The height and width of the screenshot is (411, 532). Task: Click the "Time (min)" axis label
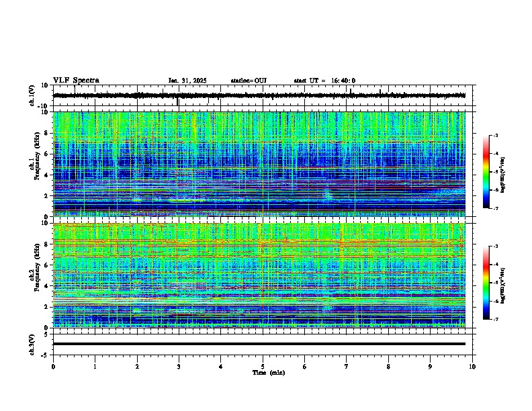pos(269,373)
